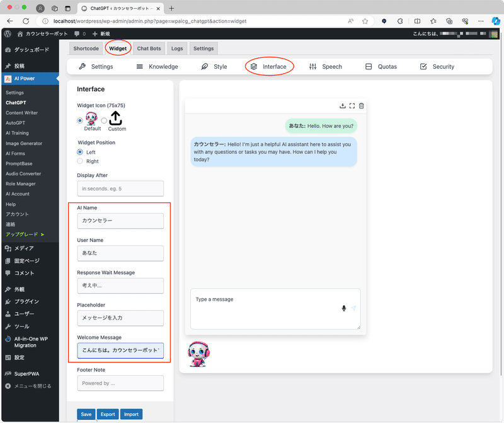Open the read aloud icon in address bar
This screenshot has height=423, width=504.
click(351, 21)
